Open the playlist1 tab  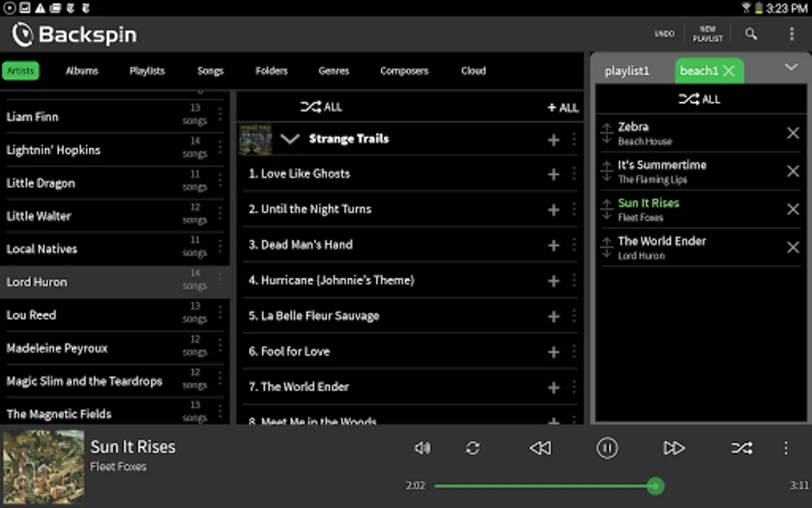pos(627,71)
